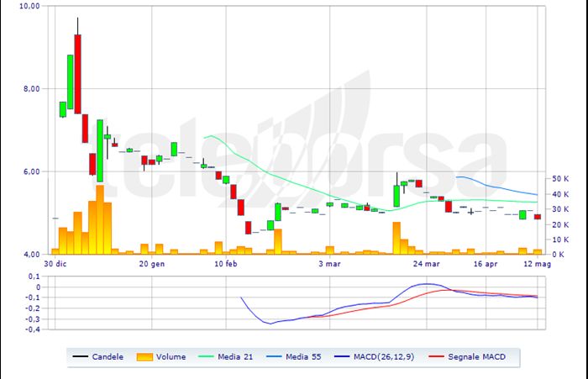Click the Media 21 legend label
588x379 pixels.
click(x=235, y=357)
